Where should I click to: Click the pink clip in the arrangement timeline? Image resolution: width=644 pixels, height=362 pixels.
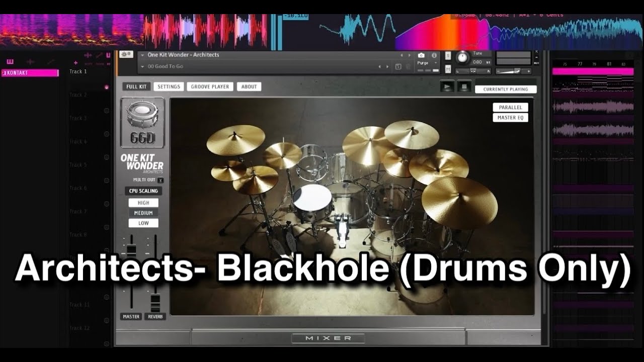[x=593, y=71]
